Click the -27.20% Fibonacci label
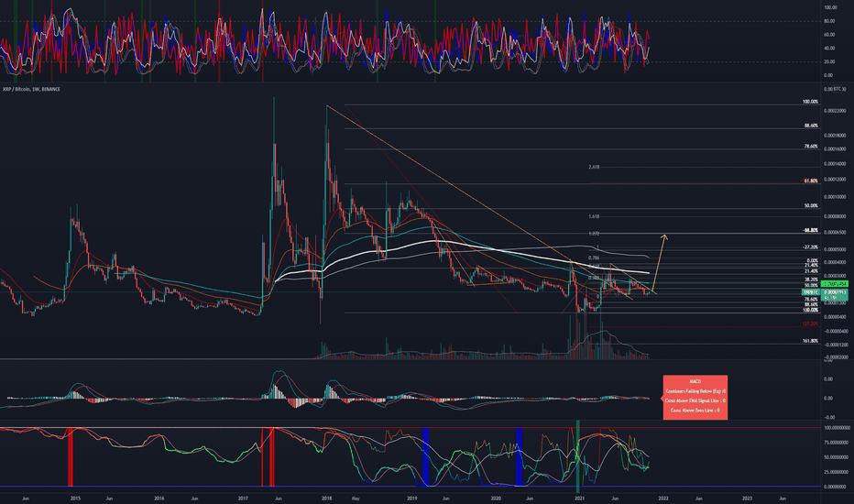Image resolution: width=854 pixels, height=504 pixels. point(810,247)
